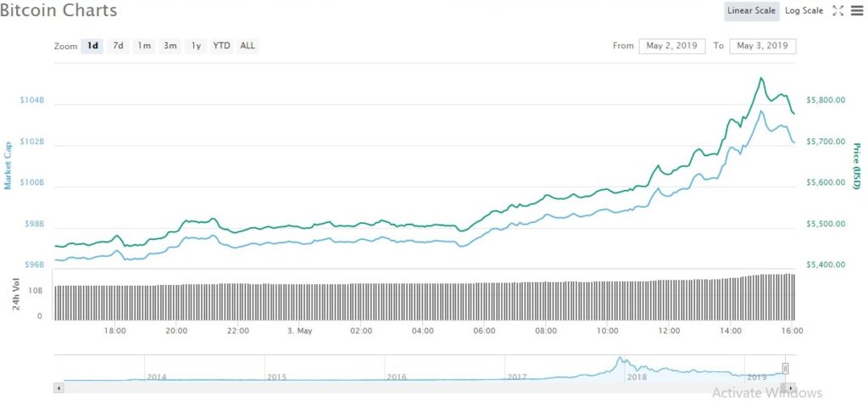The width and height of the screenshot is (868, 401).
Task: Toggle fullscreen chart view icon
Action: pyautogui.click(x=837, y=10)
